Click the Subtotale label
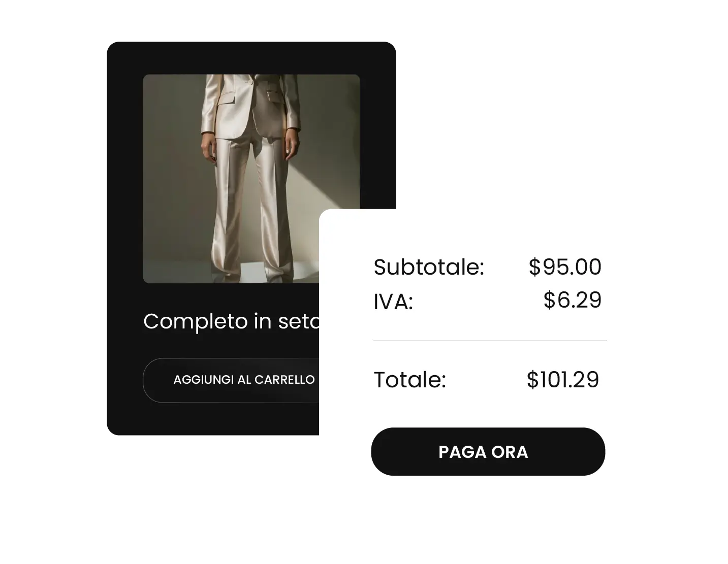 tap(429, 267)
